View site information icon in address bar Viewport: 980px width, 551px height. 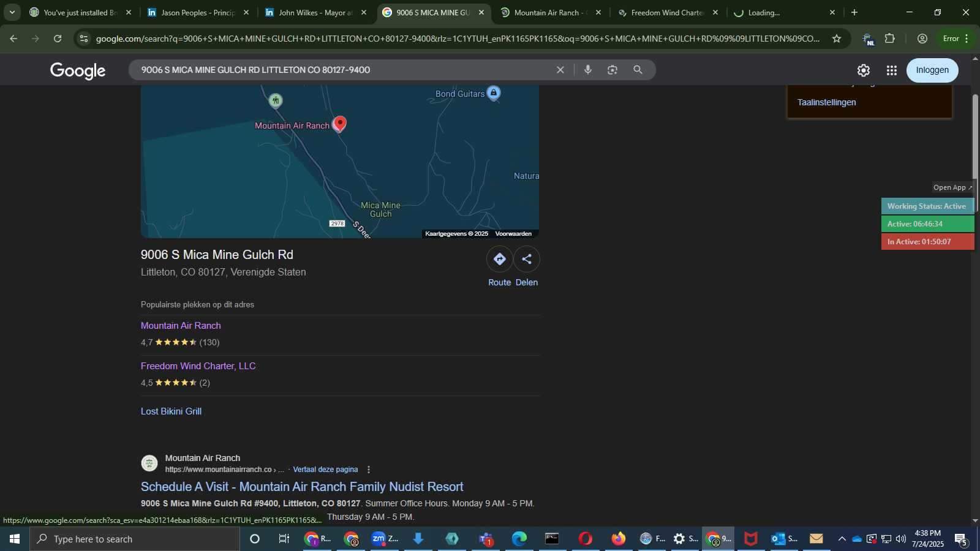84,39
